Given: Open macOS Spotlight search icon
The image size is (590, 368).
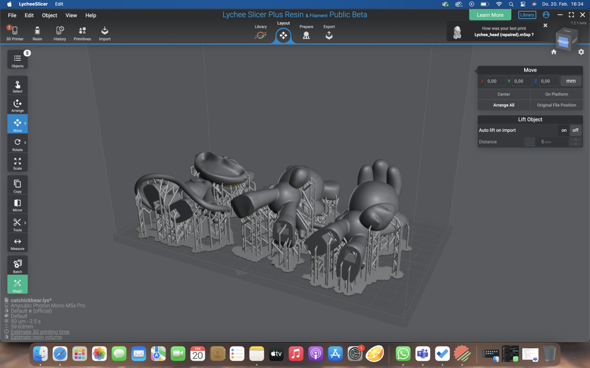Looking at the screenshot, I should pos(511,4).
